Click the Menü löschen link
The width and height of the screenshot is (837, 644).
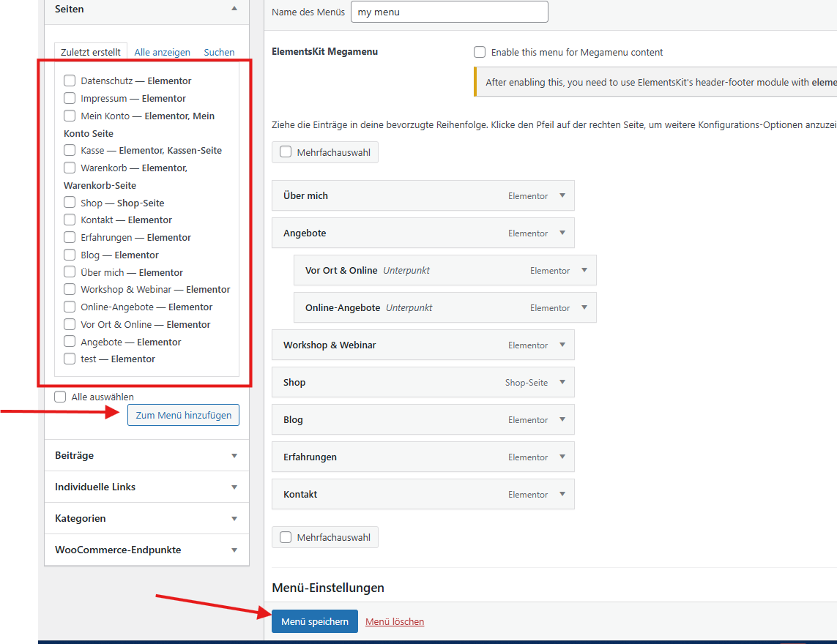pos(395,621)
